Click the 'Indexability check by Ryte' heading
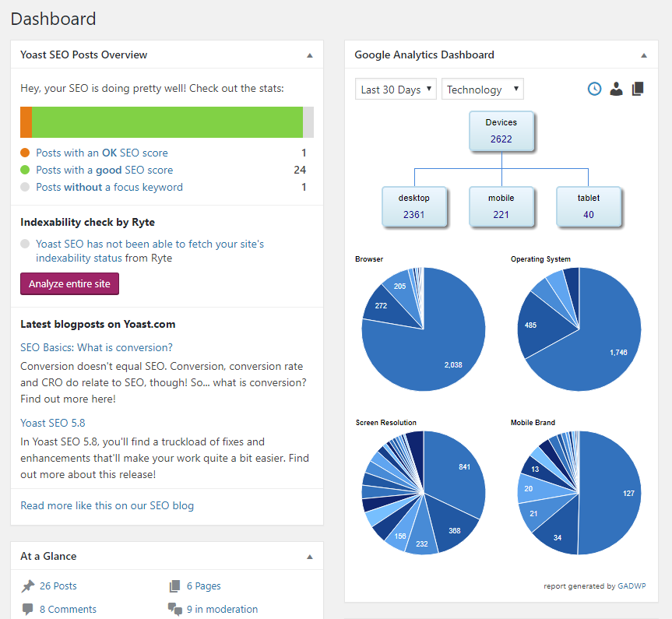The width and height of the screenshot is (672, 619). pos(87,222)
